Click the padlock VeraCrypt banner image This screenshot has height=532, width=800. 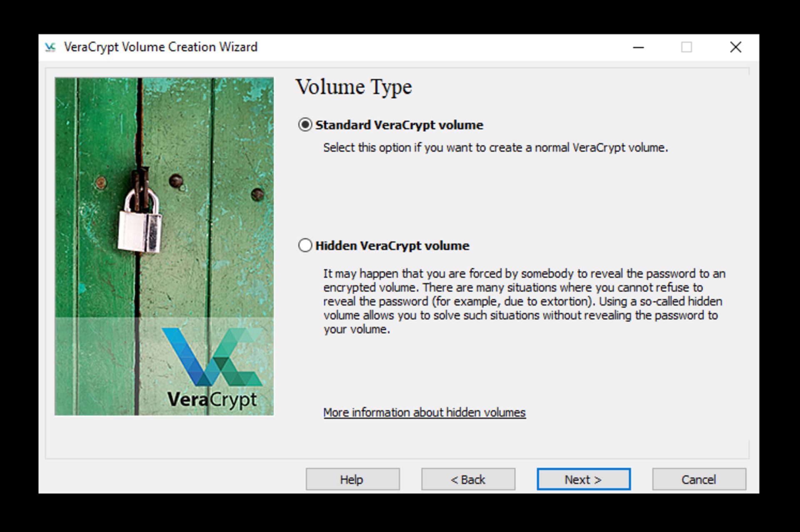(x=164, y=246)
